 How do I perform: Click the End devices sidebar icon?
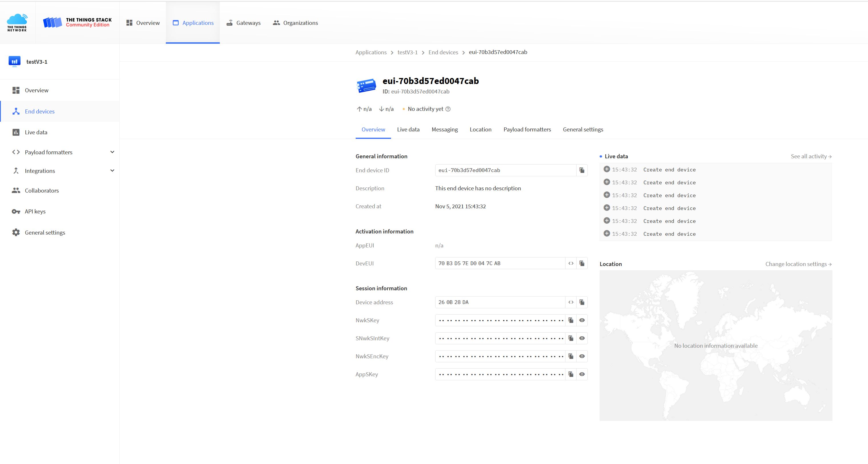[16, 111]
